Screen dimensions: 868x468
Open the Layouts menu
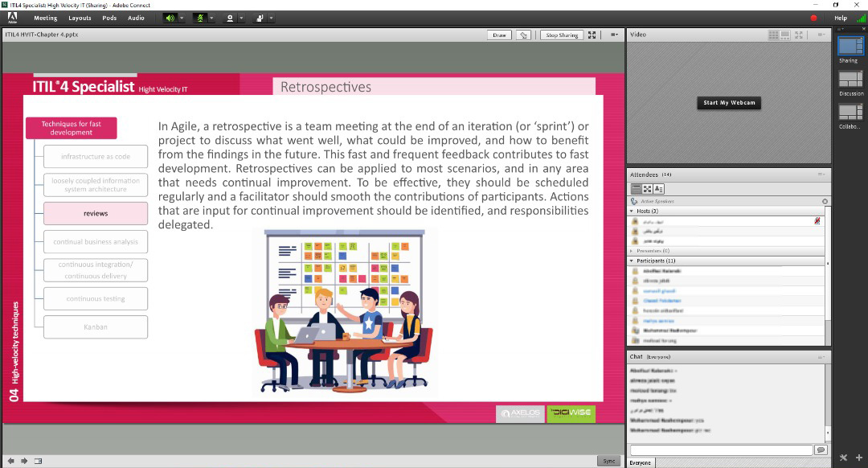pos(80,18)
